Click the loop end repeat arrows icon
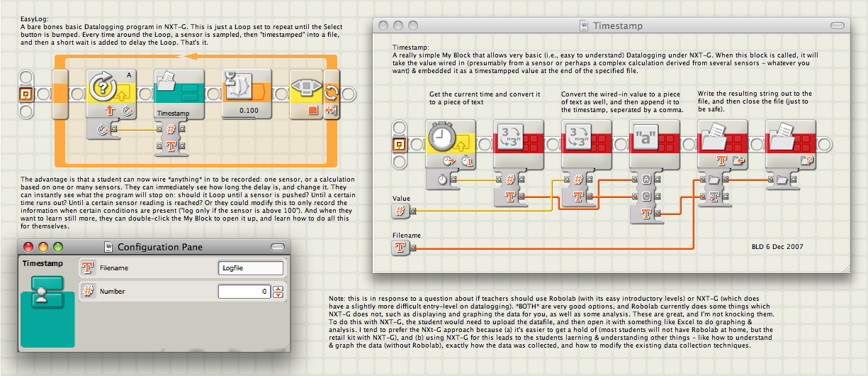Screen dimensions: 868x376 [332, 94]
